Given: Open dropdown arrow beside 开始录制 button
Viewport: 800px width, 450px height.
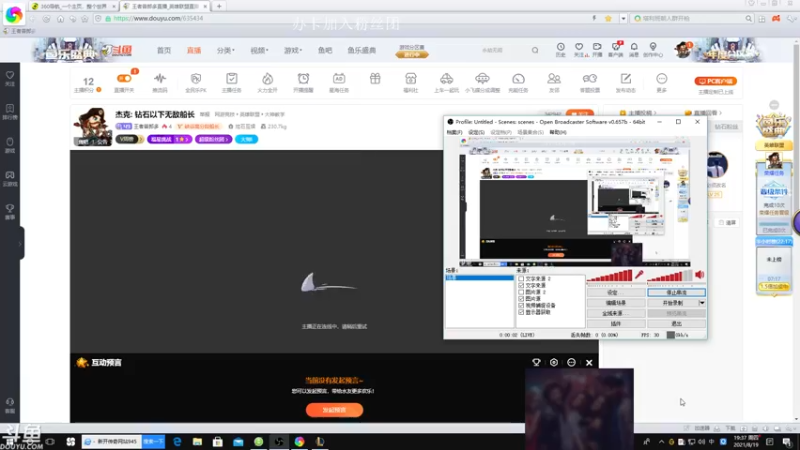Looking at the screenshot, I should click(702, 303).
